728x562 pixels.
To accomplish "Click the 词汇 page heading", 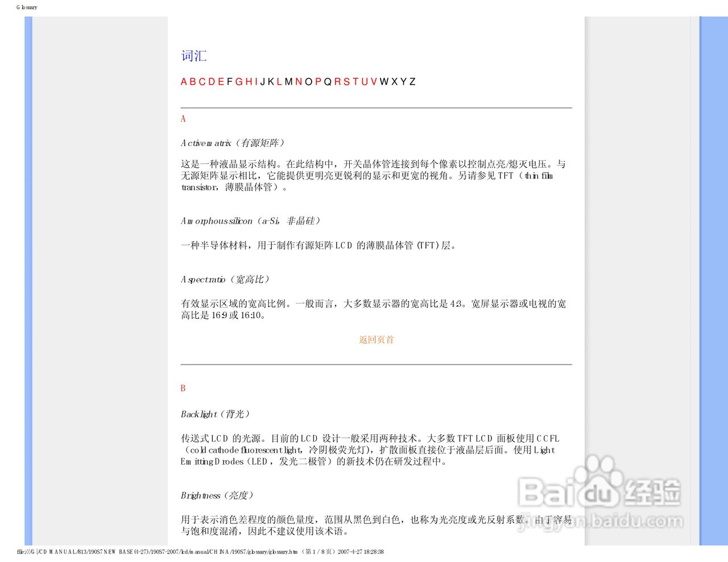I will [x=194, y=55].
